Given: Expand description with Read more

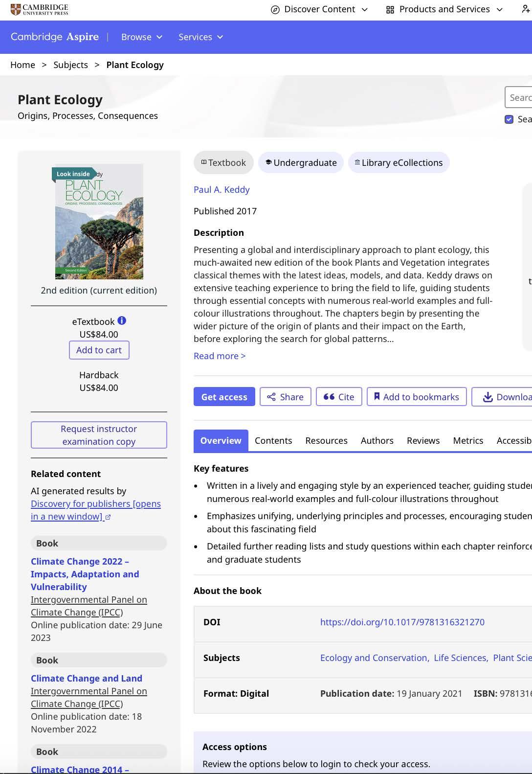Looking at the screenshot, I should pyautogui.click(x=220, y=356).
